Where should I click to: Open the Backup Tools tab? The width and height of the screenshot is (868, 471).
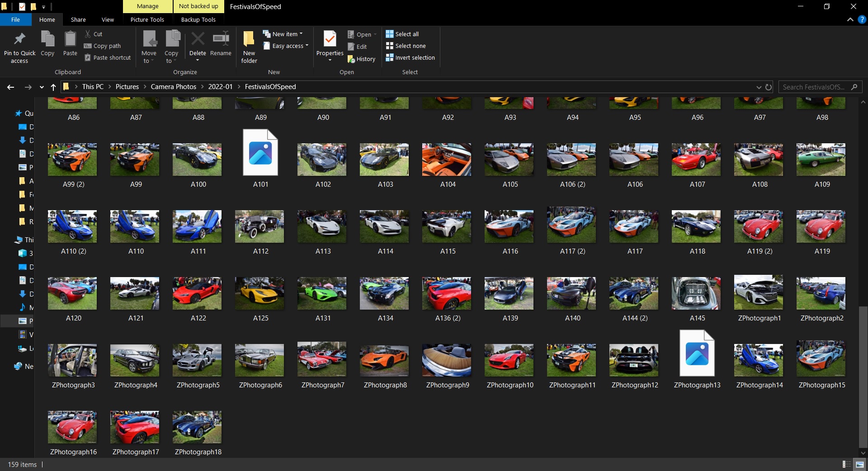(198, 19)
